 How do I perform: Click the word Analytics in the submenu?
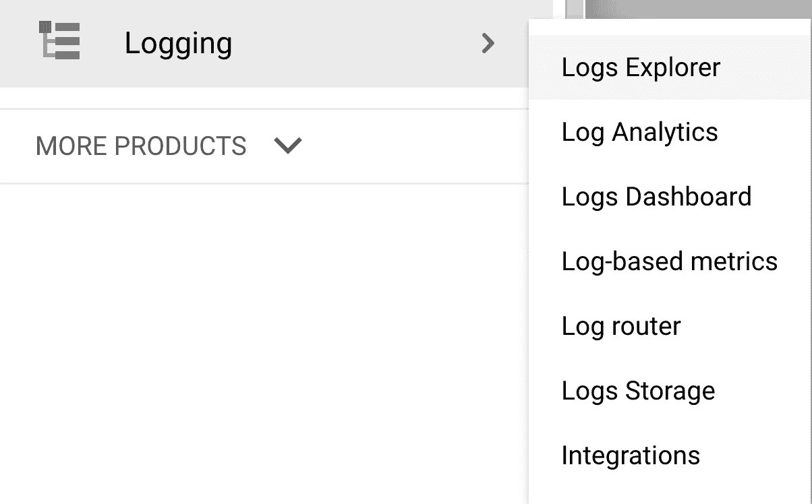click(x=665, y=132)
